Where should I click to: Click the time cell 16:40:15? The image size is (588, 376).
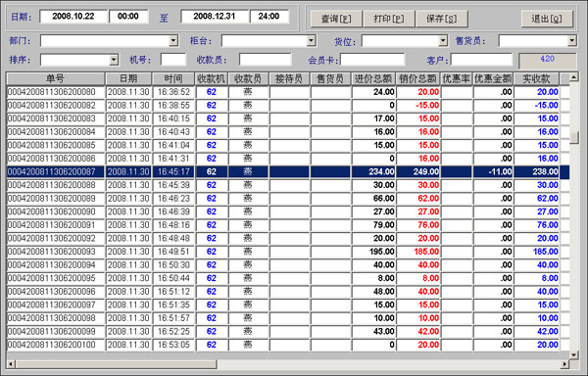click(x=173, y=118)
